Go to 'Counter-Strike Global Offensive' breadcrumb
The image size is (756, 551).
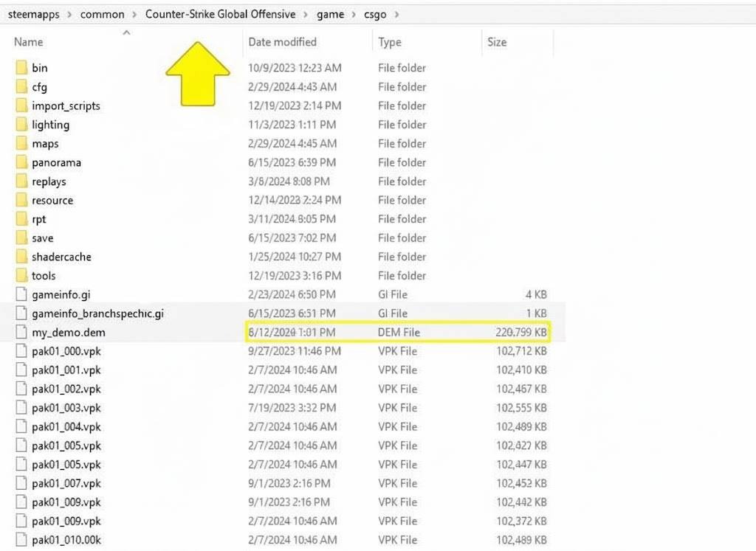[220, 14]
